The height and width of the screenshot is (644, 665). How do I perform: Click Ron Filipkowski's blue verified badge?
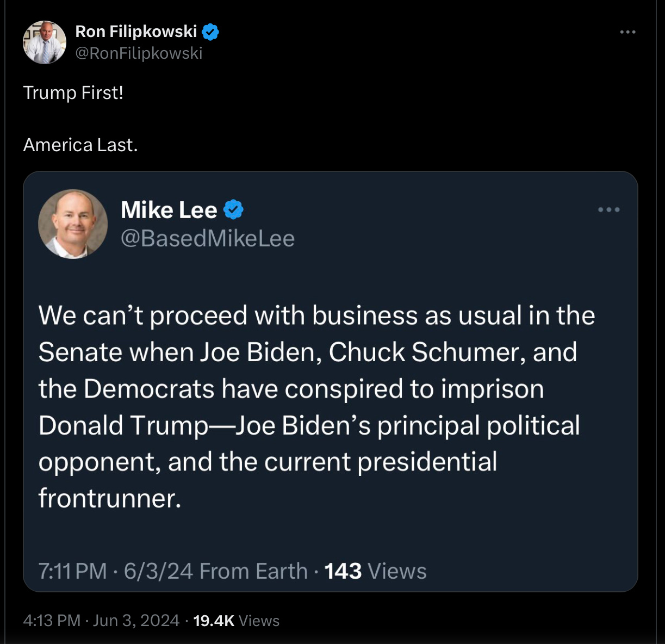click(210, 32)
